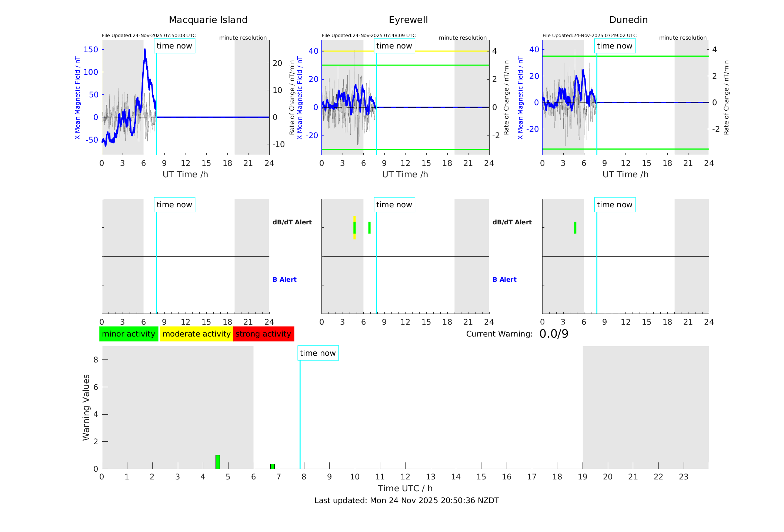This screenshot has height=532, width=784.
Task: Click the tallest green warning bar near hour 4.5
Action: click(218, 462)
